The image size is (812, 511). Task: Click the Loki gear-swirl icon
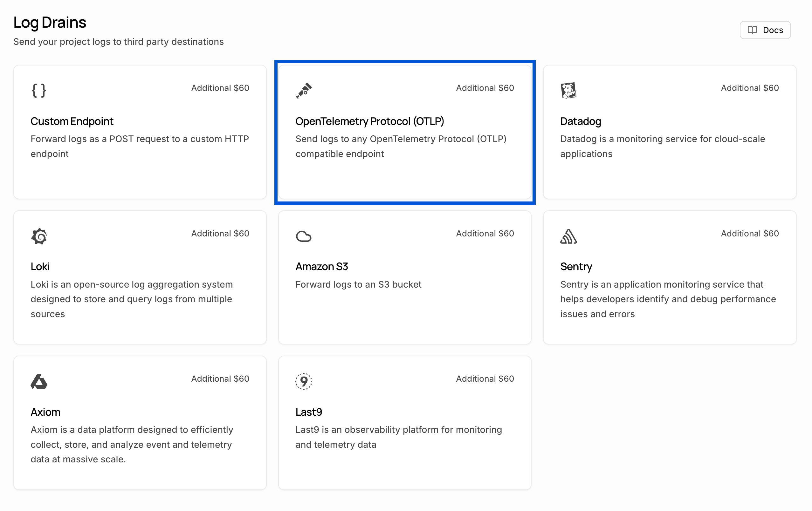click(x=39, y=236)
